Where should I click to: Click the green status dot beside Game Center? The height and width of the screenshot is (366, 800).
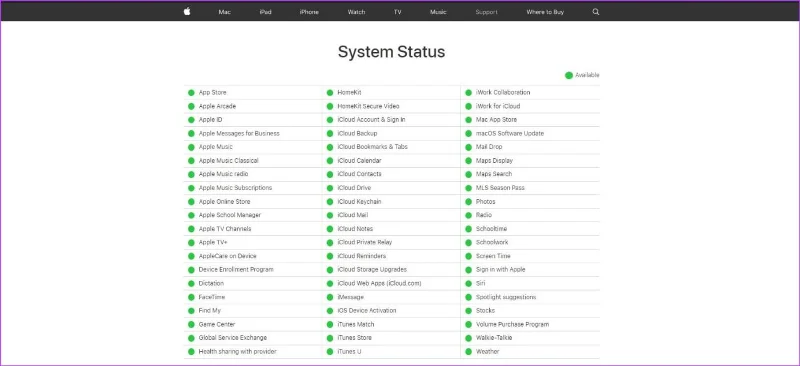(x=191, y=324)
